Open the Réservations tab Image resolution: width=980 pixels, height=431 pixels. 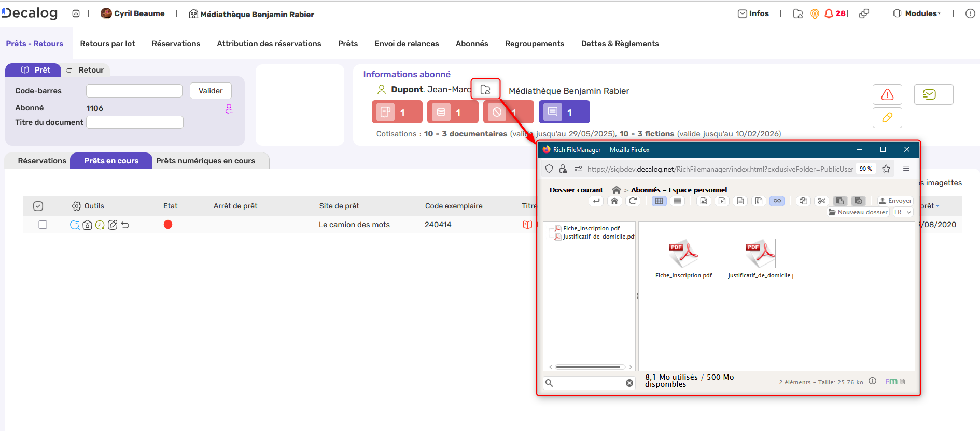(42, 161)
